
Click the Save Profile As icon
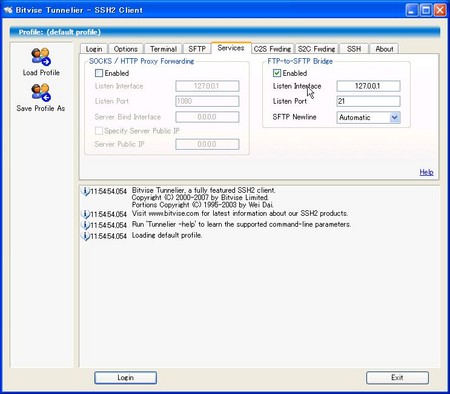point(41,92)
